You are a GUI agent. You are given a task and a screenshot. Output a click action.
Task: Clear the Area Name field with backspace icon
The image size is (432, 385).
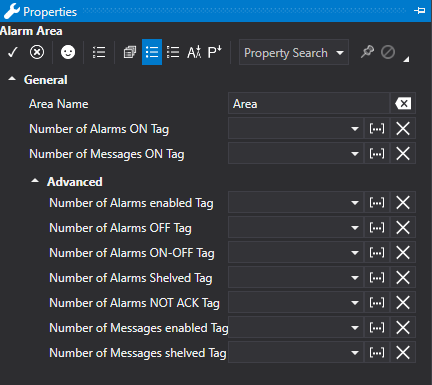pos(403,104)
